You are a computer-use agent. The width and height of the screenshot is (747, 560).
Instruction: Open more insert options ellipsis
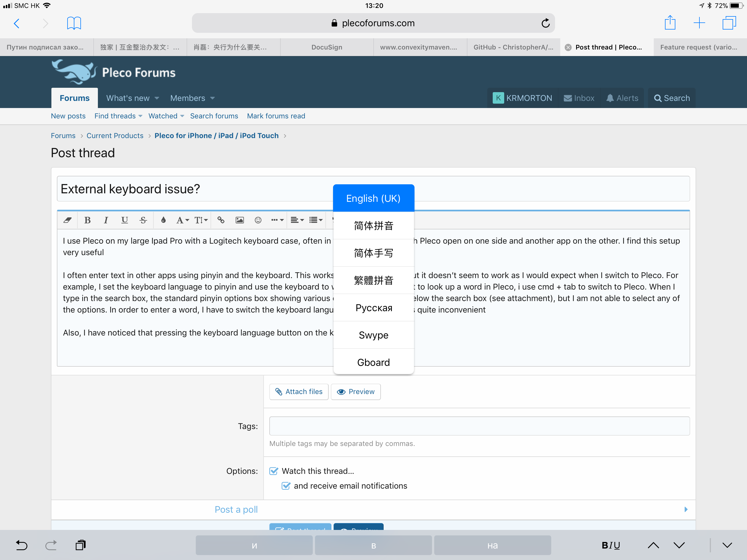point(277,220)
